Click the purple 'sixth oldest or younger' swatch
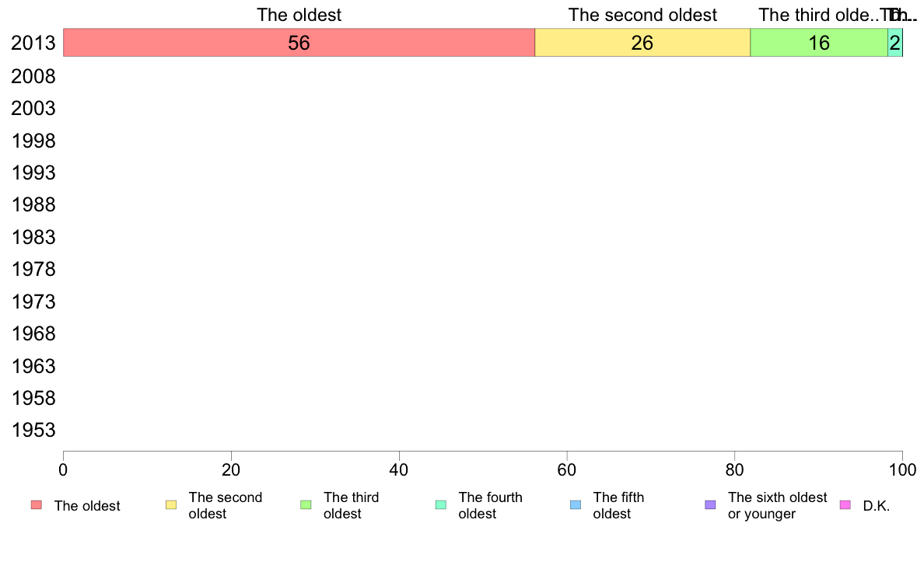Screen dimensions: 924x572 pos(711,505)
